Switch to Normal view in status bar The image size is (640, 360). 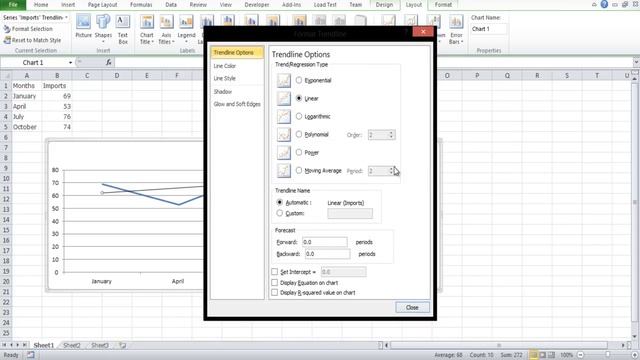533,355
